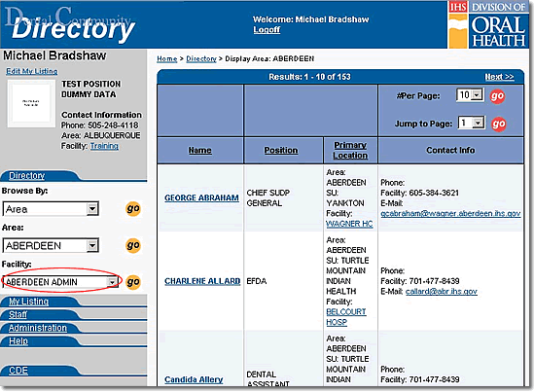
Task: Open CHARLENE ALLARD's listing
Action: [202, 281]
